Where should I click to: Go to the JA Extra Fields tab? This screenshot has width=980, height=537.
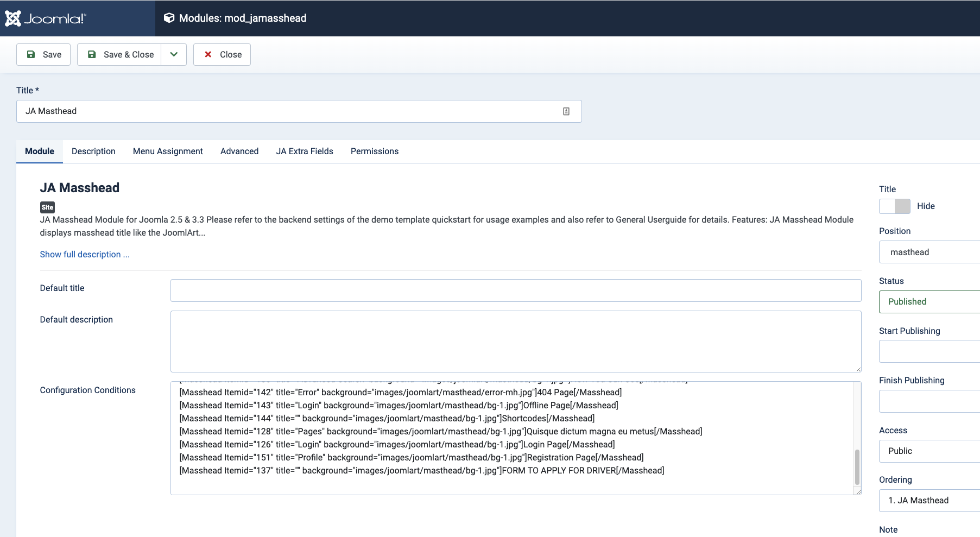[305, 151]
